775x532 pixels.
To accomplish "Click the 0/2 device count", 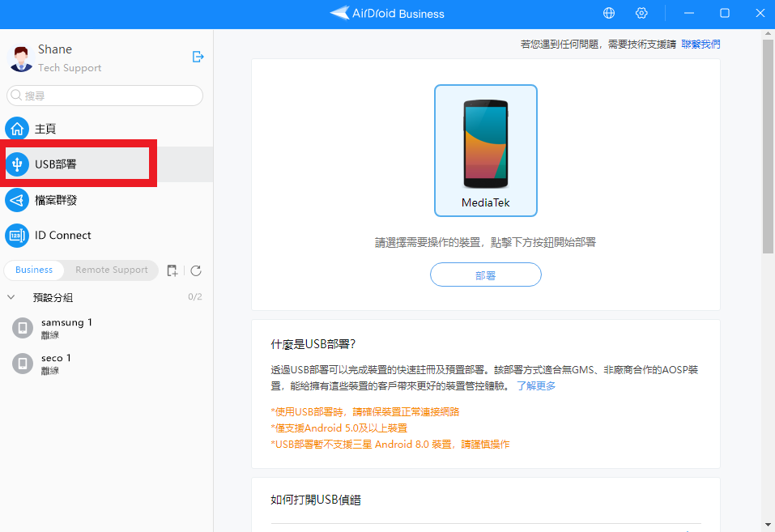I will pos(194,296).
